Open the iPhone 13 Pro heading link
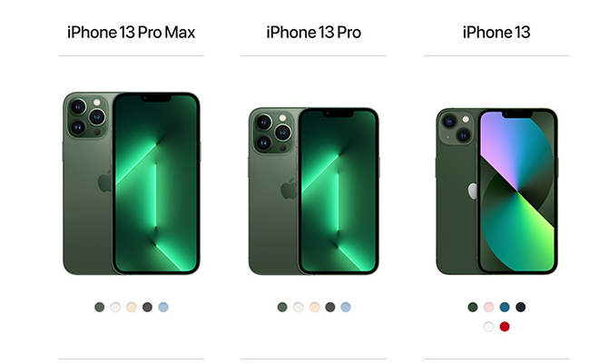 pos(314,33)
